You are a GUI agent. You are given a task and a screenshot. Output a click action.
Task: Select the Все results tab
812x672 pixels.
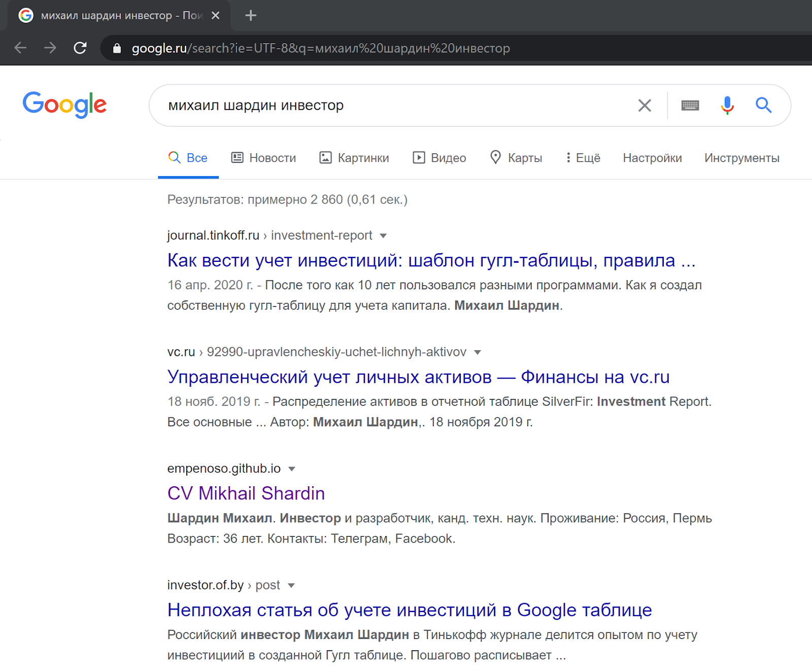click(x=188, y=158)
